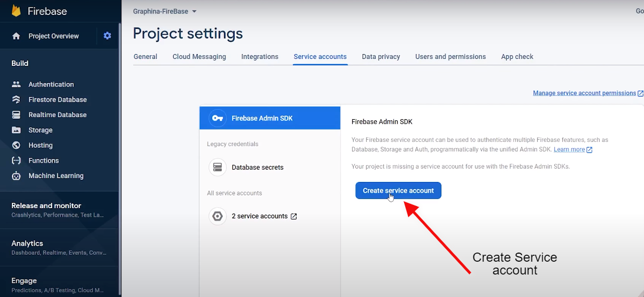Click the Project settings page title
The image size is (644, 297).
tap(188, 34)
